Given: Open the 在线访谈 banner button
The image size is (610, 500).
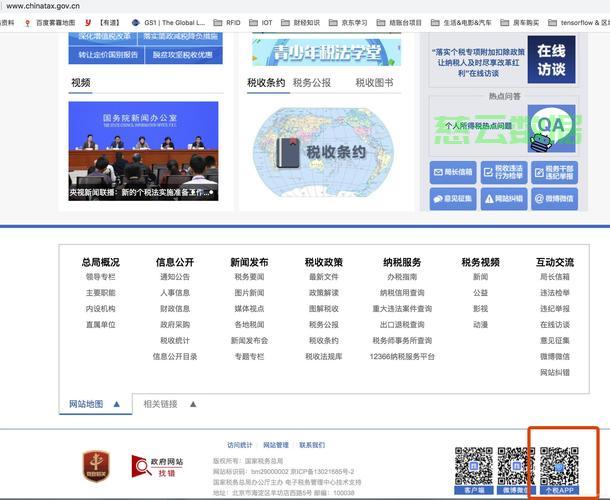Looking at the screenshot, I should tap(551, 60).
